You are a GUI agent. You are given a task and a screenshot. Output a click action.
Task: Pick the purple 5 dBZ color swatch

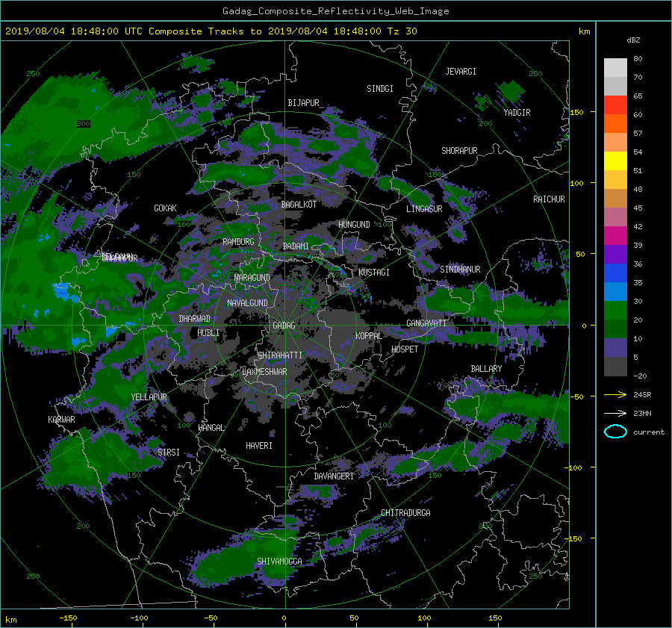(615, 348)
